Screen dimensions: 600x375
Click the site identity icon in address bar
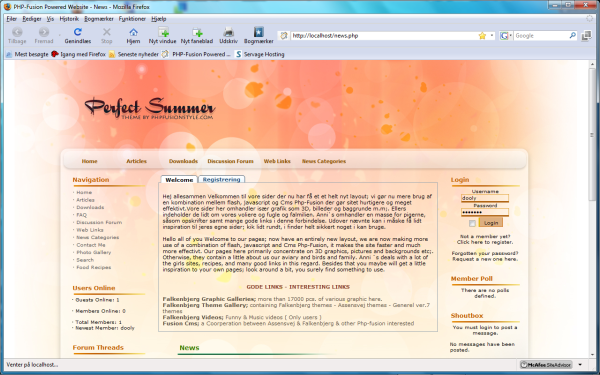point(284,36)
